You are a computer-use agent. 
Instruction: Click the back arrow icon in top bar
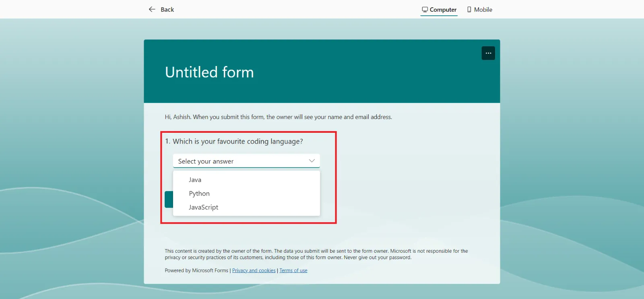pyautogui.click(x=152, y=9)
